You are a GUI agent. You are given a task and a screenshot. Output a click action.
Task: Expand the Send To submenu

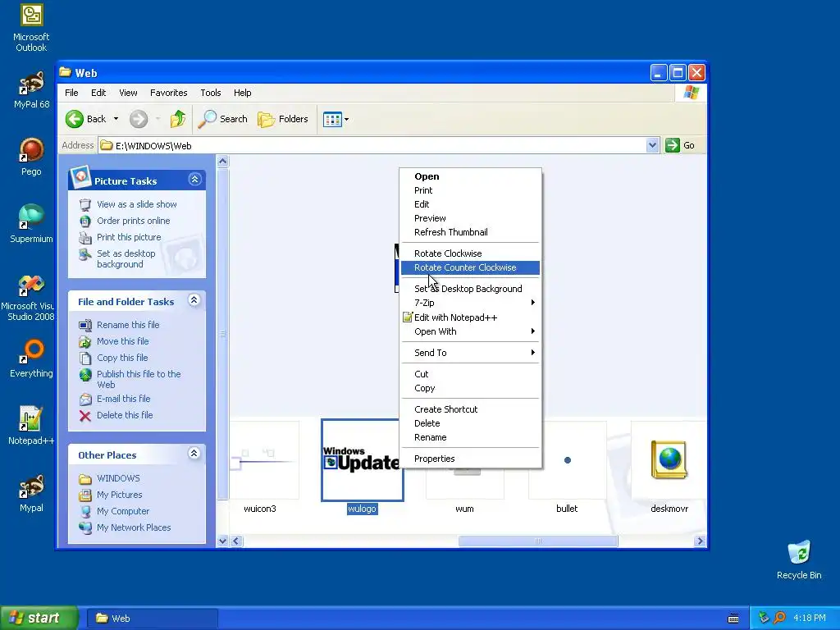click(x=470, y=353)
